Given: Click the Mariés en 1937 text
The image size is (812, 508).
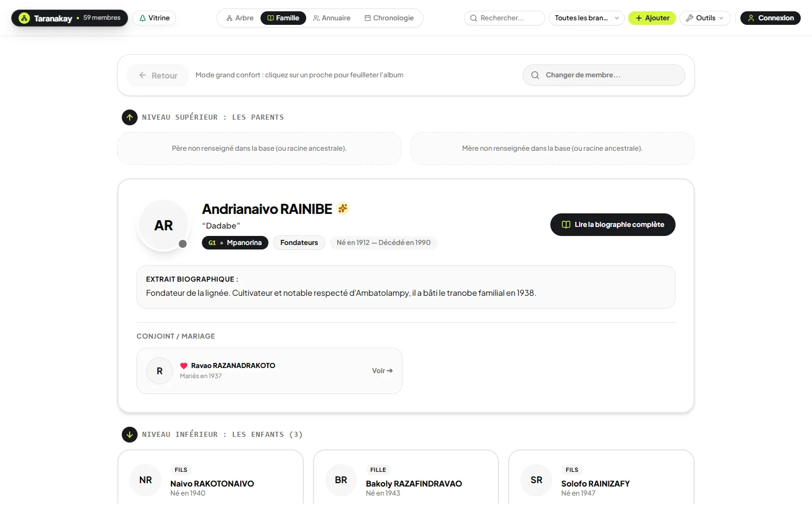Looking at the screenshot, I should pyautogui.click(x=201, y=376).
